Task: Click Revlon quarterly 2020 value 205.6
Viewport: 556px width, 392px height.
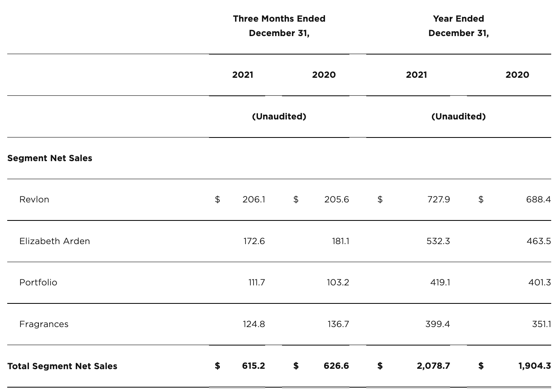Action: (337, 200)
